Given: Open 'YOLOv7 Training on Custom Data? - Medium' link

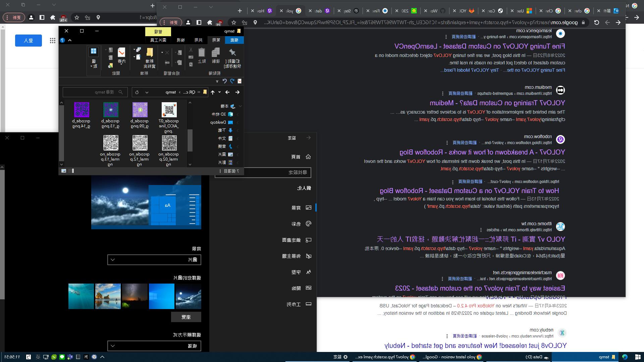Looking at the screenshot, I should pyautogui.click(x=497, y=103).
